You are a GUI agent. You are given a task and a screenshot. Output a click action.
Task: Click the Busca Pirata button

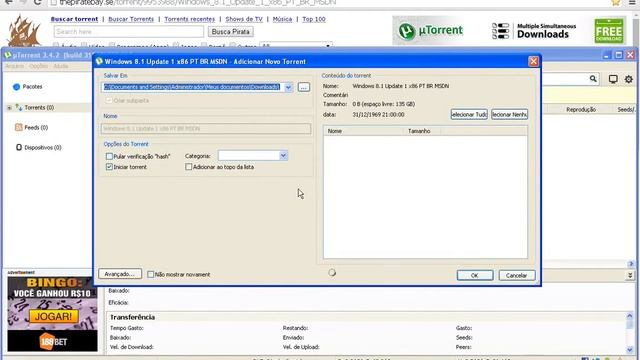(231, 31)
